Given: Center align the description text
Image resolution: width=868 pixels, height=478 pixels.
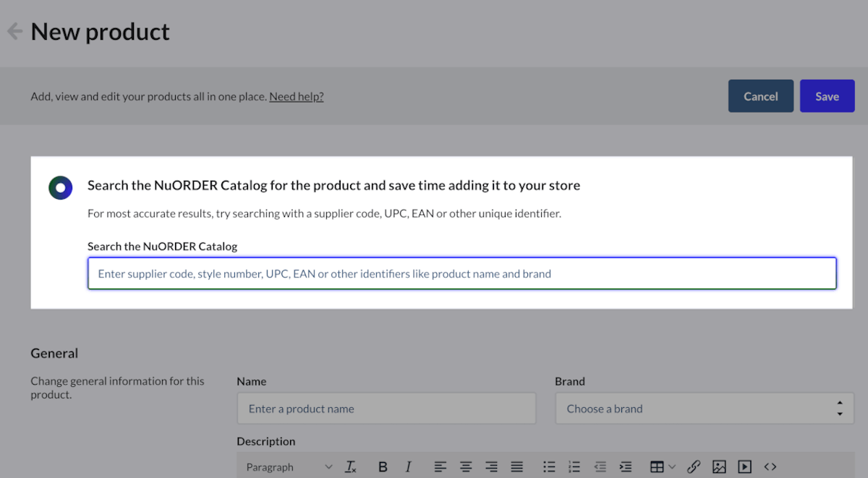Looking at the screenshot, I should [x=466, y=467].
